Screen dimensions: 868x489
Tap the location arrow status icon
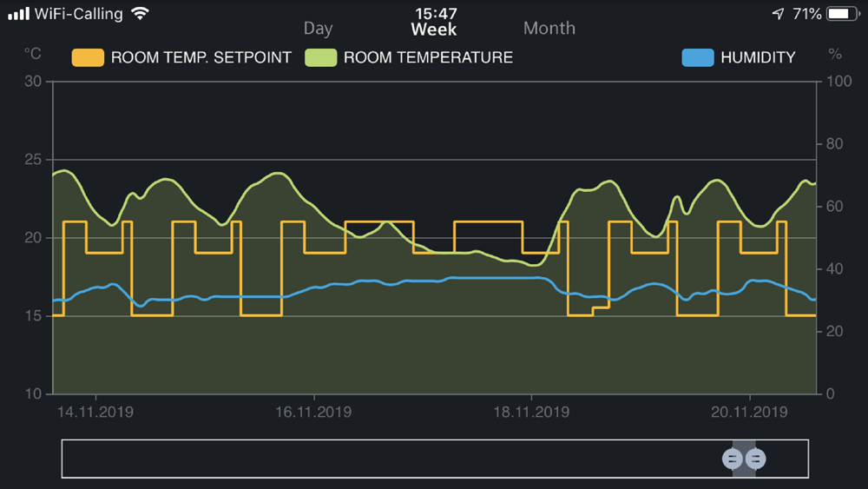tap(779, 14)
